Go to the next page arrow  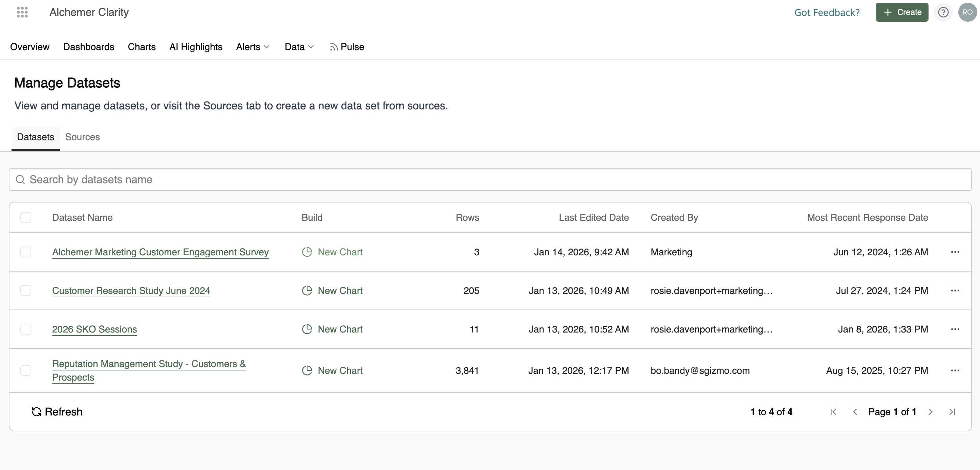[931, 412]
